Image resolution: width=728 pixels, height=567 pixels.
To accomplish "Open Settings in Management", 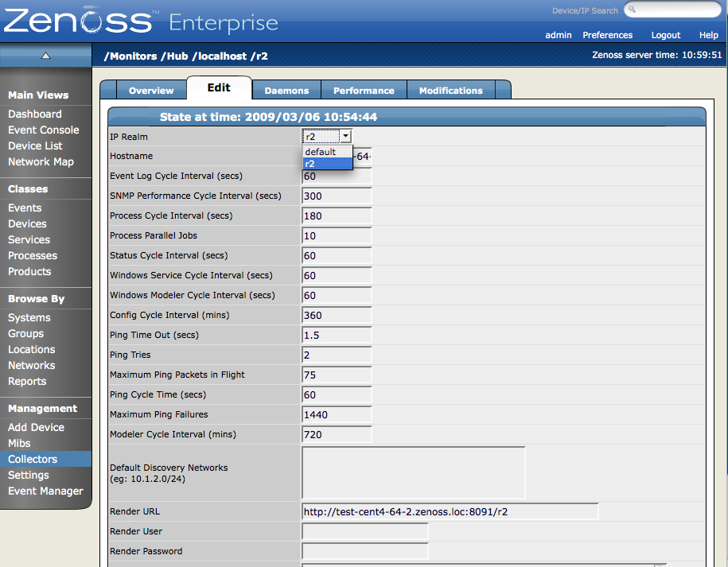I will click(x=29, y=475).
